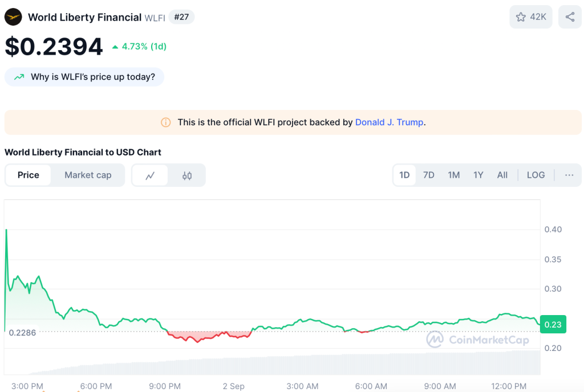Open the share options icon
Image resolution: width=584 pixels, height=392 pixels.
pos(569,17)
